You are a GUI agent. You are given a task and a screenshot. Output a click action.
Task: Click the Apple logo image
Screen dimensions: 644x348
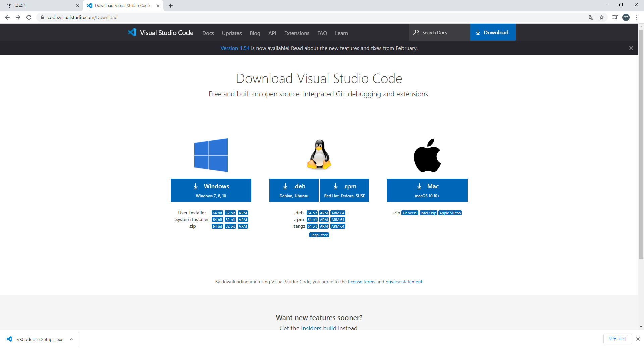[427, 155]
